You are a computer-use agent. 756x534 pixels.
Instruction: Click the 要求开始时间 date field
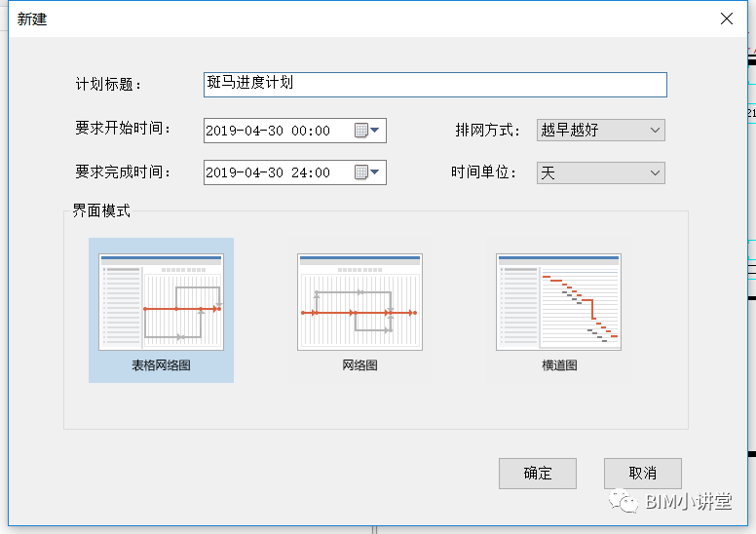(294, 131)
